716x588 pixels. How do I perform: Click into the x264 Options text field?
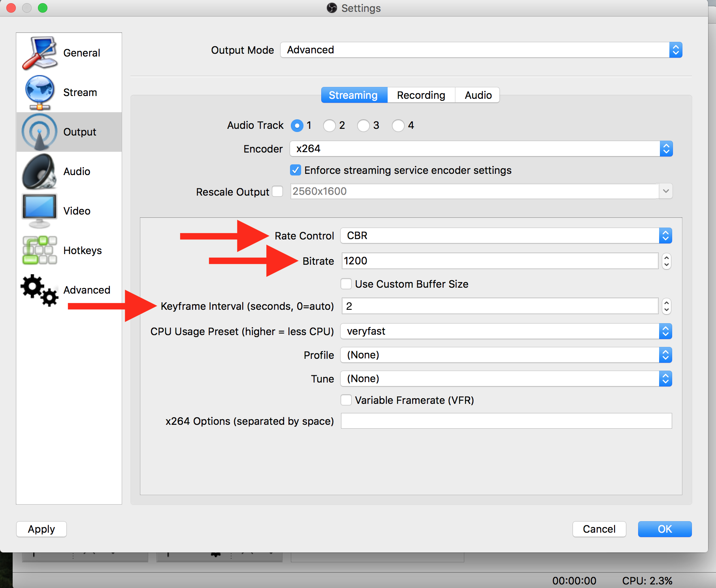coord(506,421)
